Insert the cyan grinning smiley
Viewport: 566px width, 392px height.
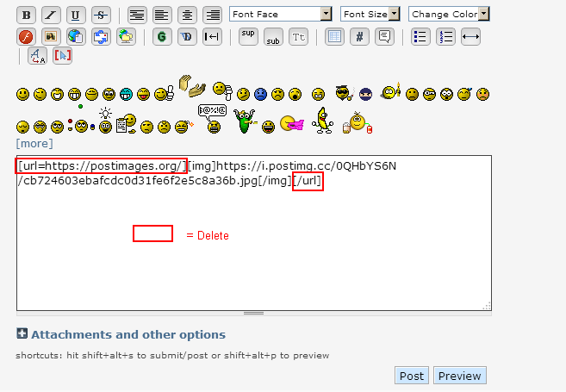tap(127, 94)
